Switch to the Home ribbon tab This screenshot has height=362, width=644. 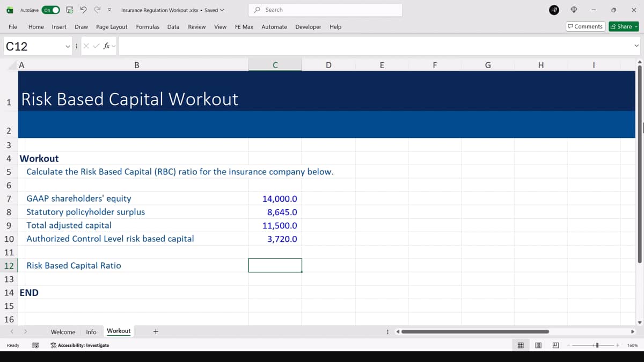[36, 27]
